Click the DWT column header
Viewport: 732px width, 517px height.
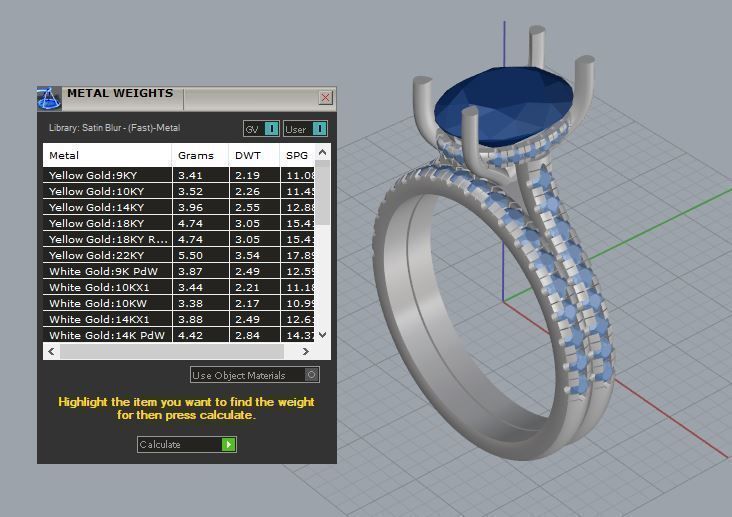(254, 156)
